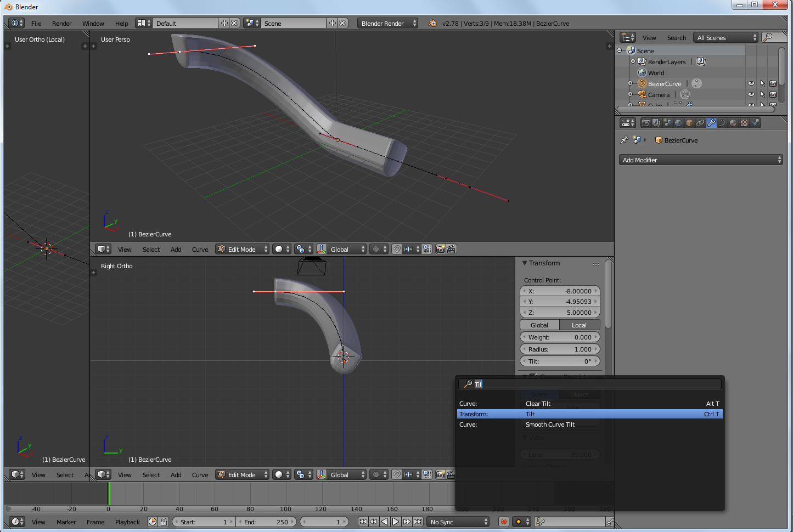Click the outliner filter search magnifier
Screen dimensions: 793x532
pos(768,37)
